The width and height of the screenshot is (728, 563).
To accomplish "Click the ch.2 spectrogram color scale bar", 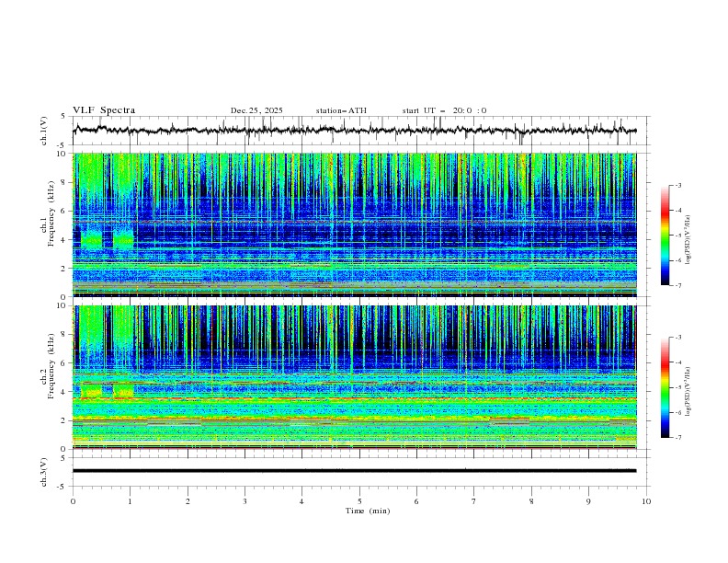I will click(x=665, y=387).
